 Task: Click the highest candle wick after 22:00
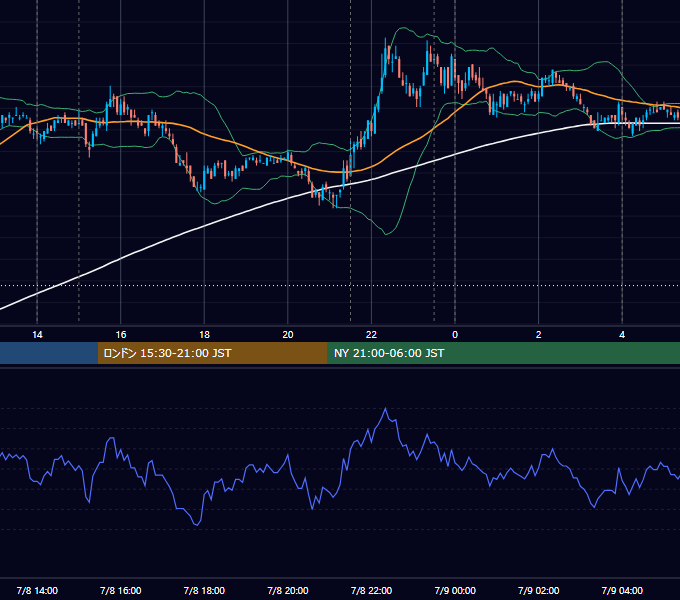[x=386, y=39]
